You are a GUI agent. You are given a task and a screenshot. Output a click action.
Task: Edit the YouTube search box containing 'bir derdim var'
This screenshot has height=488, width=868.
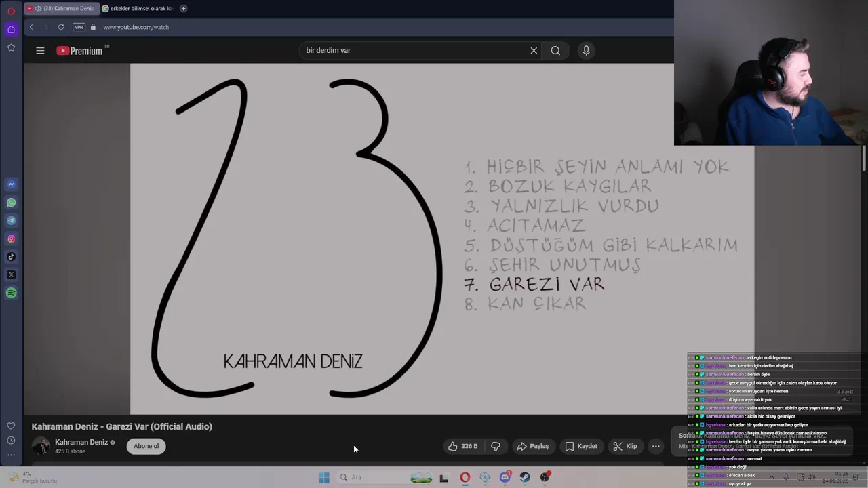coord(414,50)
